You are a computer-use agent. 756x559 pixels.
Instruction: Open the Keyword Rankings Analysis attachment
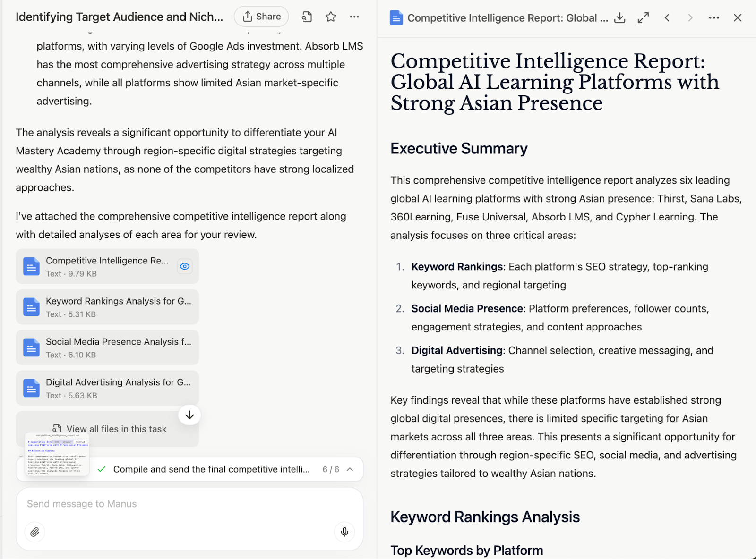107,307
